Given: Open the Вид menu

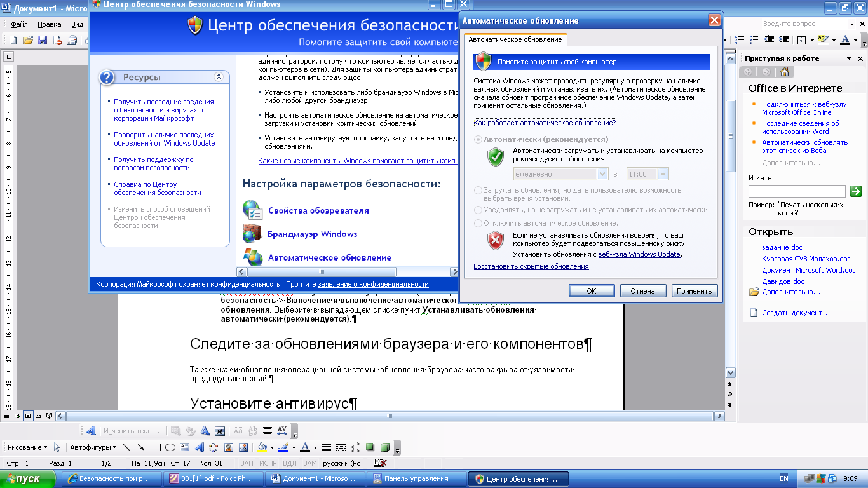Looking at the screenshot, I should tap(77, 24).
